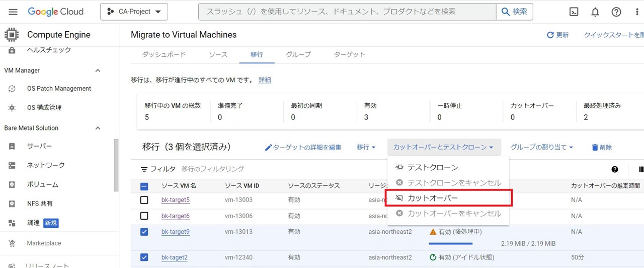
Task: Switch to the ソース tab
Action: pos(218,54)
